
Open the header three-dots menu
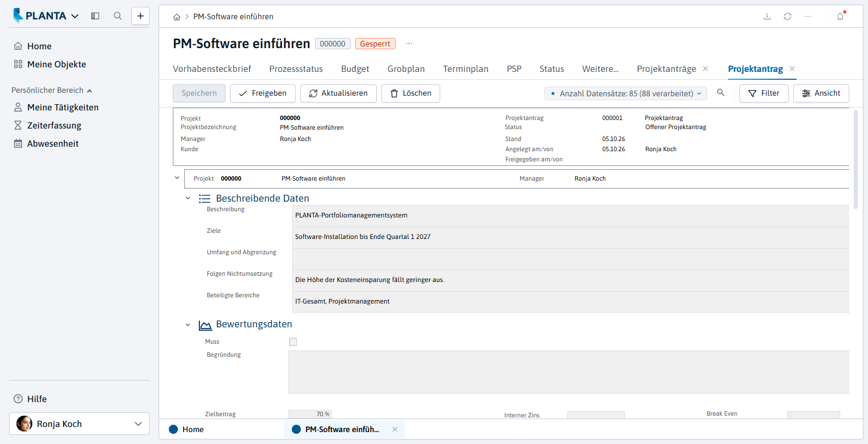pos(808,16)
